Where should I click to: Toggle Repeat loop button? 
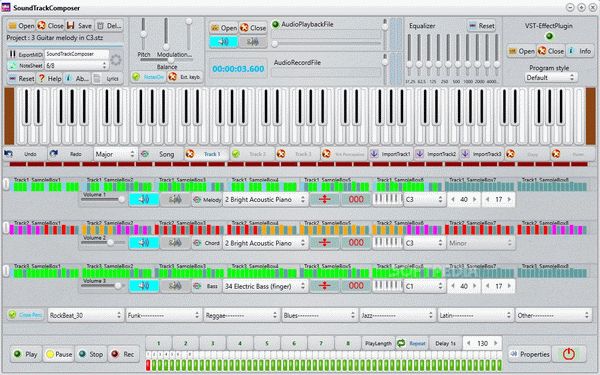point(412,343)
